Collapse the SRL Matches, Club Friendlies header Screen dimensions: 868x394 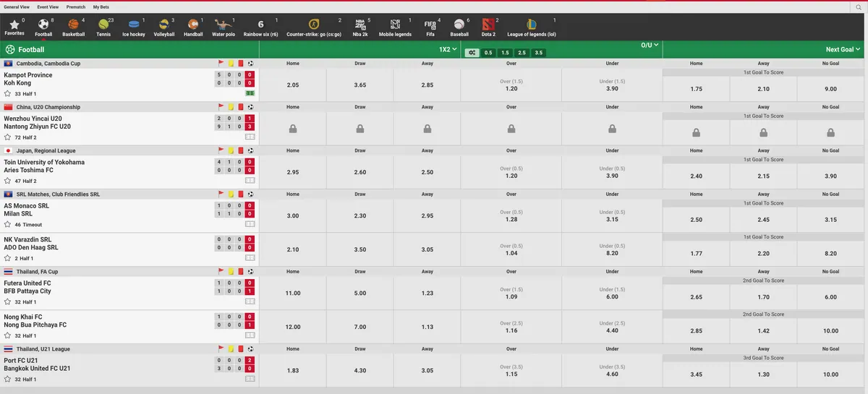coord(129,194)
